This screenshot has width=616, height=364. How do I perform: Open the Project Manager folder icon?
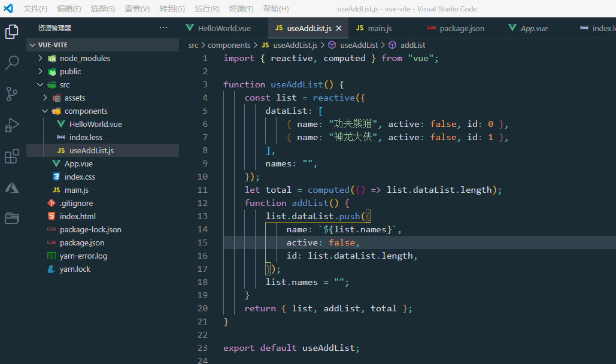[12, 218]
